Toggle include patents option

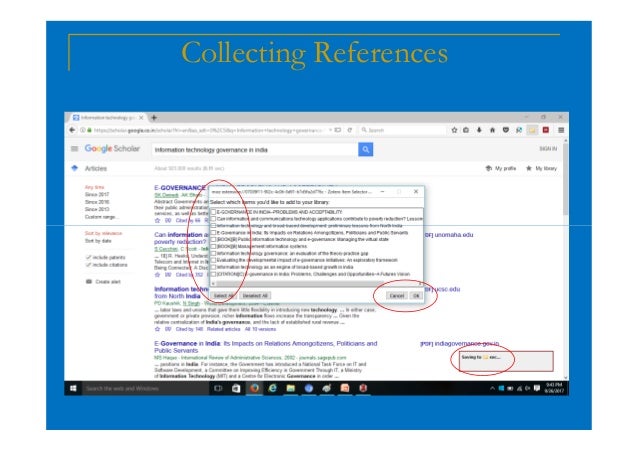click(105, 257)
